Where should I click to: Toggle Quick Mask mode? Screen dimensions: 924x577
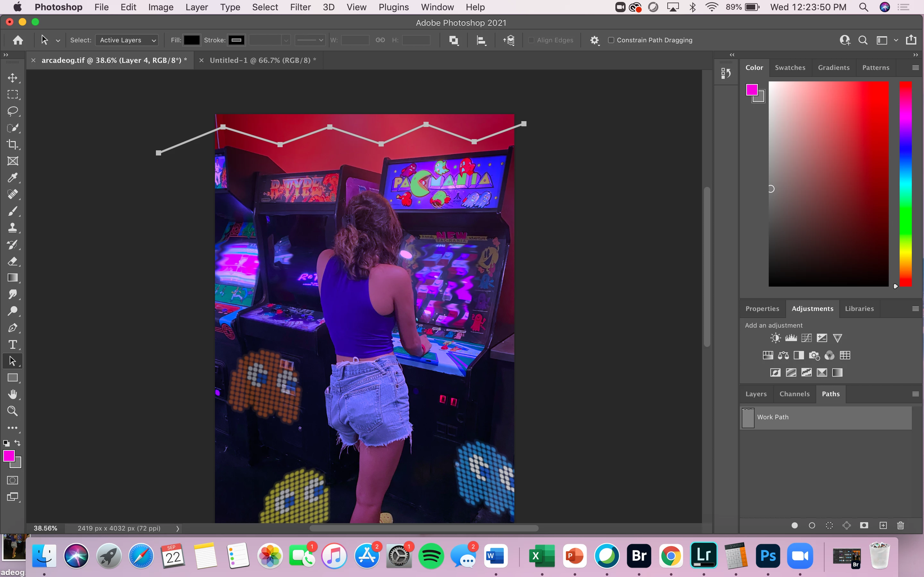pyautogui.click(x=13, y=480)
